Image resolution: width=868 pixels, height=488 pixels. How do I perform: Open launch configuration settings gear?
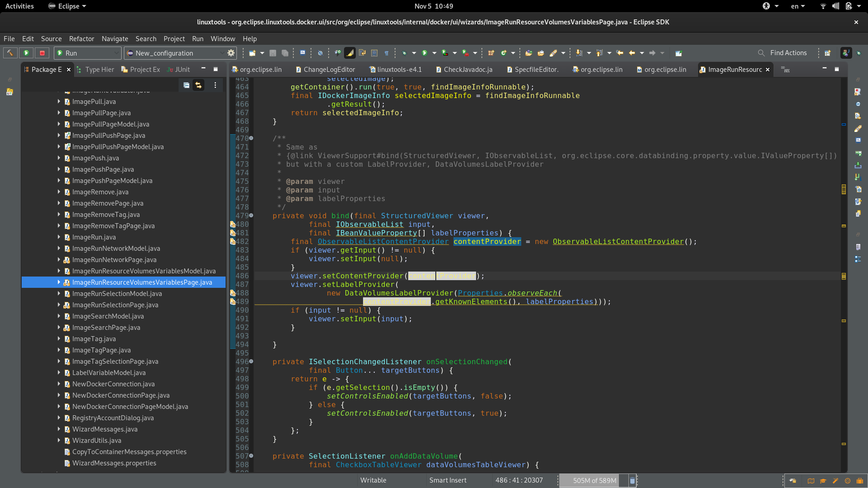point(231,53)
